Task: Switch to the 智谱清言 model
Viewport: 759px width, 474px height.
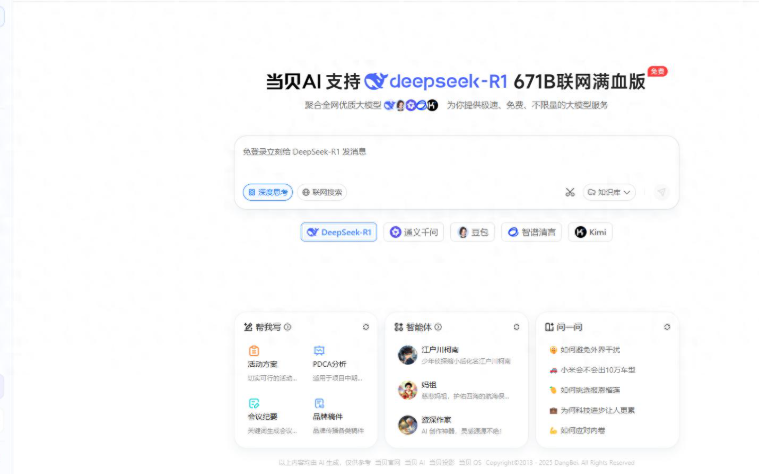Action: point(531,232)
